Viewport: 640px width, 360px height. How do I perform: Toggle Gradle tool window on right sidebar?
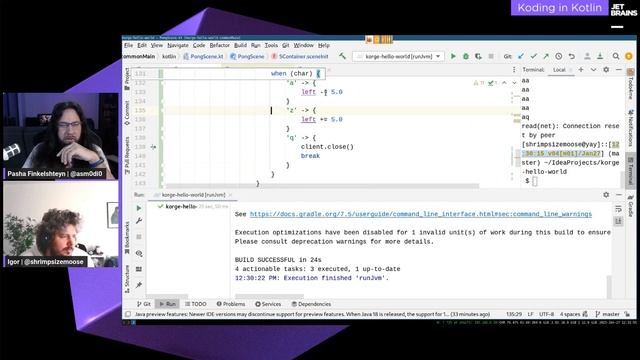[x=631, y=206]
